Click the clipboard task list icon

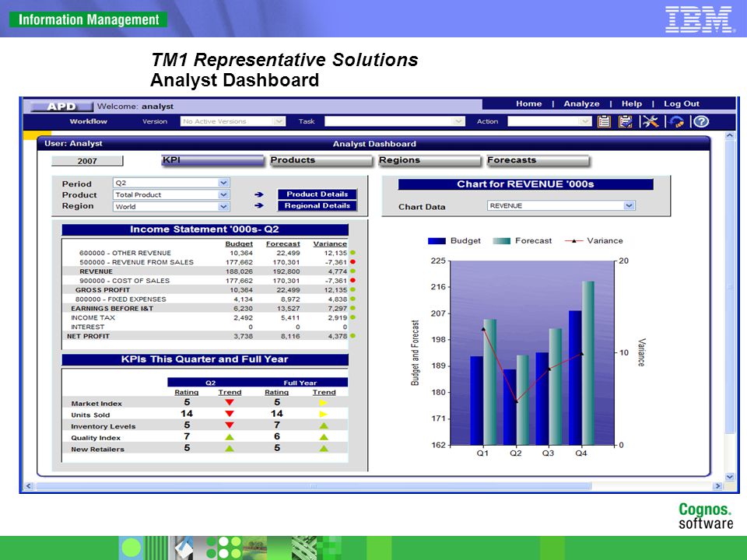point(604,121)
